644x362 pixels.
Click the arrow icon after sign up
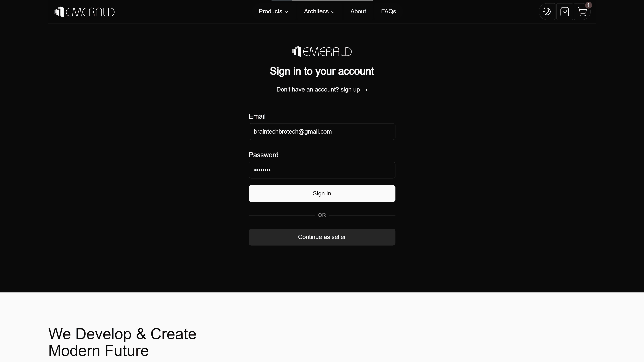coord(364,90)
